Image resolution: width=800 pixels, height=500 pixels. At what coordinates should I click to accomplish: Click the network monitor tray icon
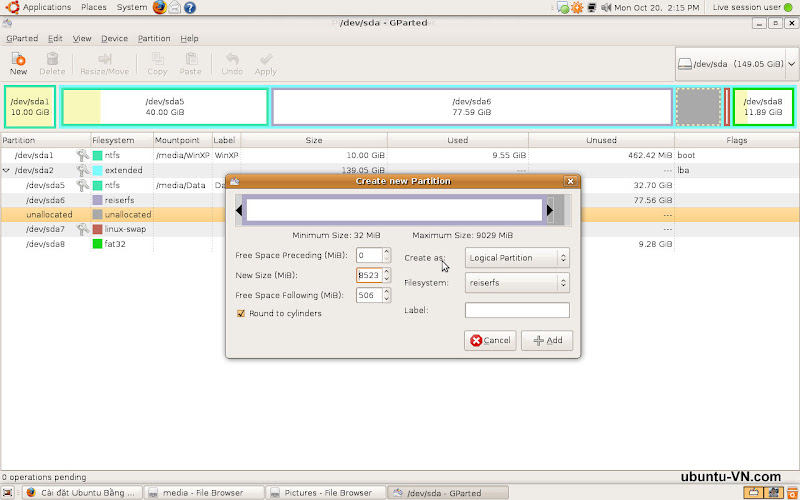592,8
